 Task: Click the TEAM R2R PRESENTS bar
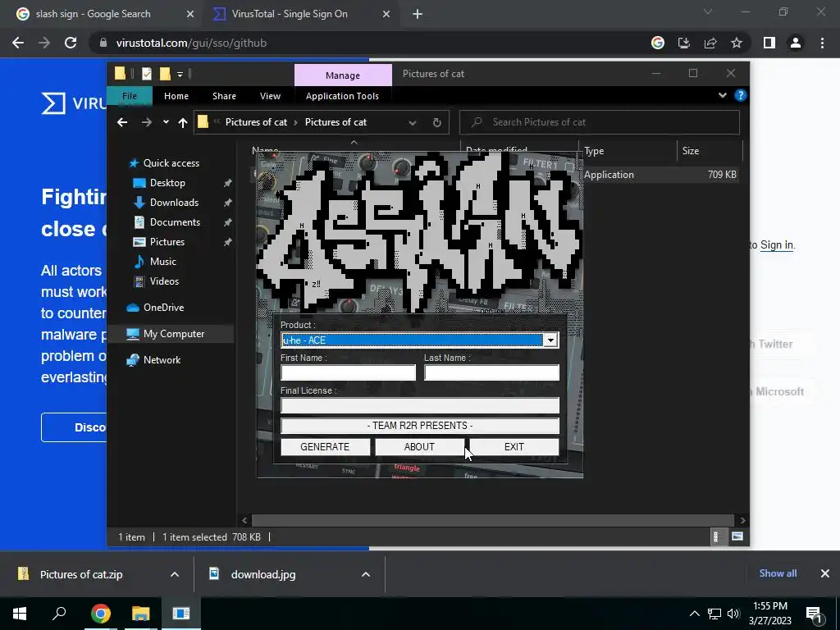click(x=420, y=426)
